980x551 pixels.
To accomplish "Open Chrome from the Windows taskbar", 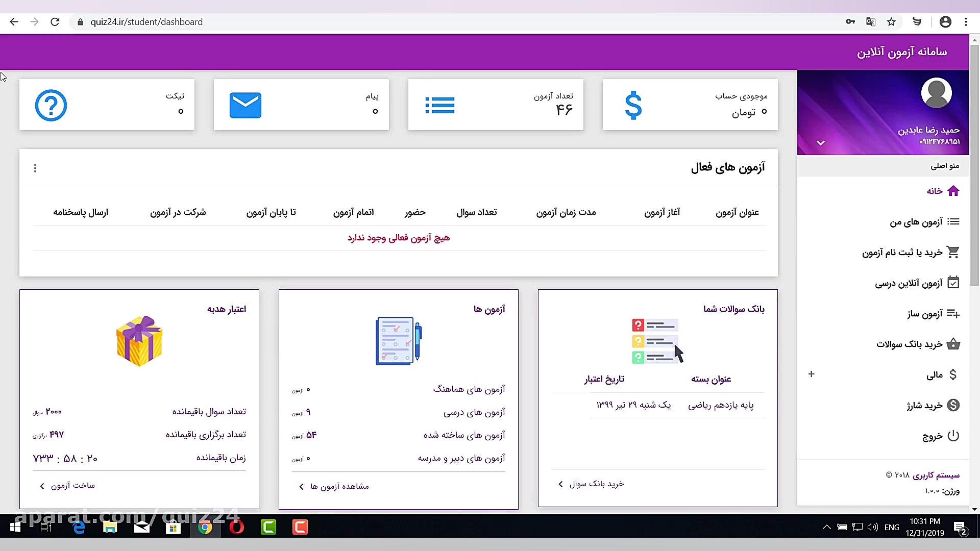I will [205, 527].
